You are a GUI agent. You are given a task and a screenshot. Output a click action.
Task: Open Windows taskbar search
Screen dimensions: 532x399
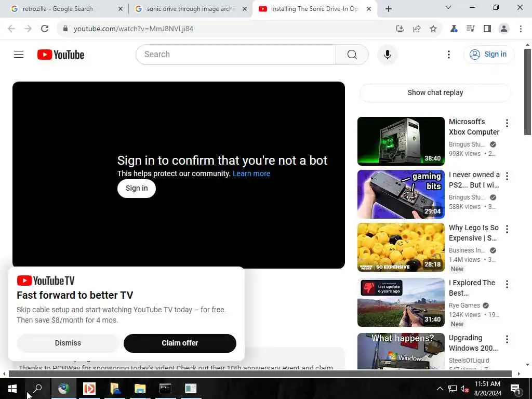37,389
